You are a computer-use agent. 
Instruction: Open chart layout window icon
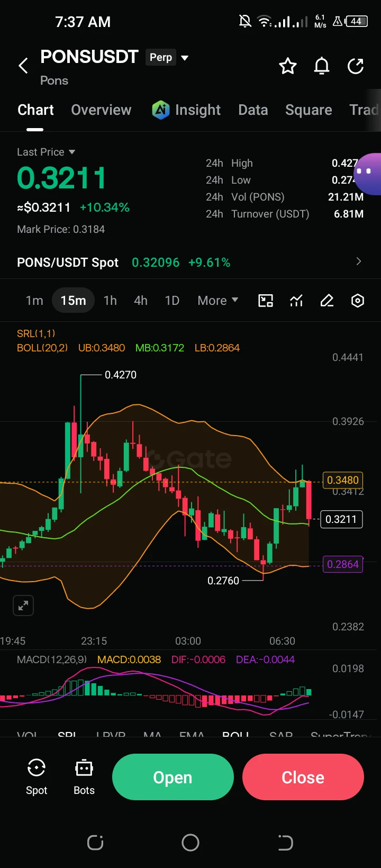coord(266,301)
